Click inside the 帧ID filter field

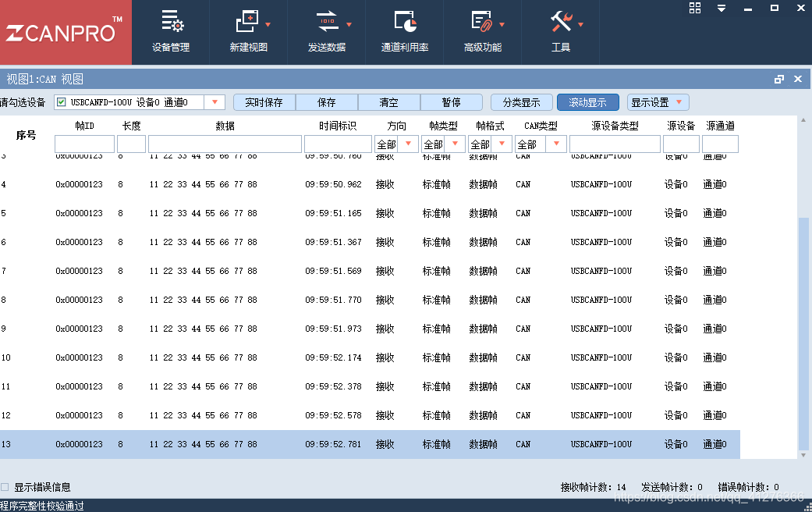point(85,144)
